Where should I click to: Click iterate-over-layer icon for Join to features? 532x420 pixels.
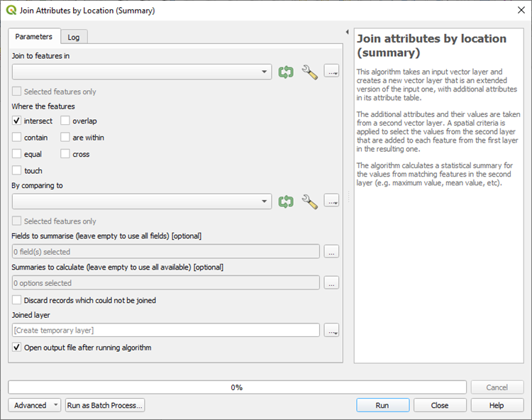pyautogui.click(x=286, y=72)
